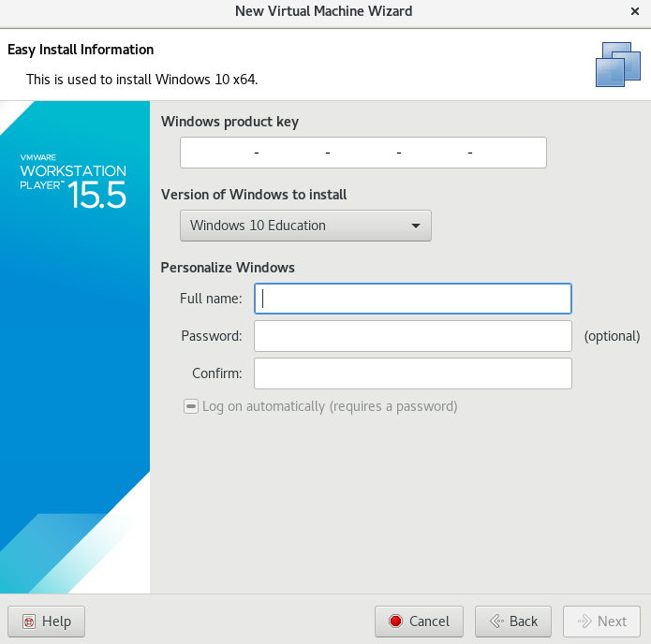The width and height of the screenshot is (651, 644).
Task: Click the Next button
Action: tap(601, 622)
